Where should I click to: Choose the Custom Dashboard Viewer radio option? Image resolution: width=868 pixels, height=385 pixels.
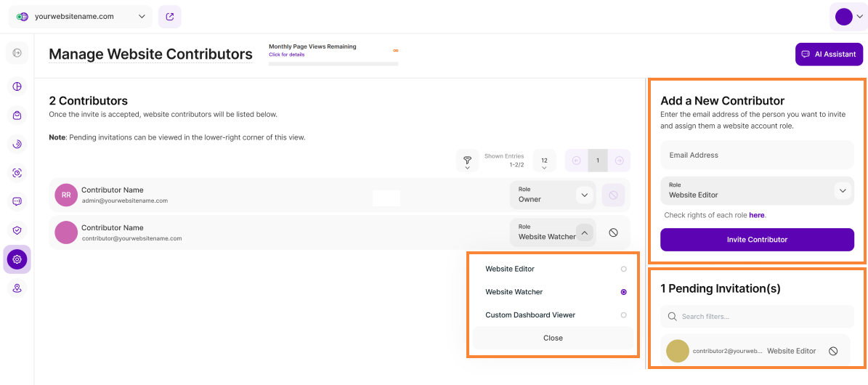click(x=623, y=315)
